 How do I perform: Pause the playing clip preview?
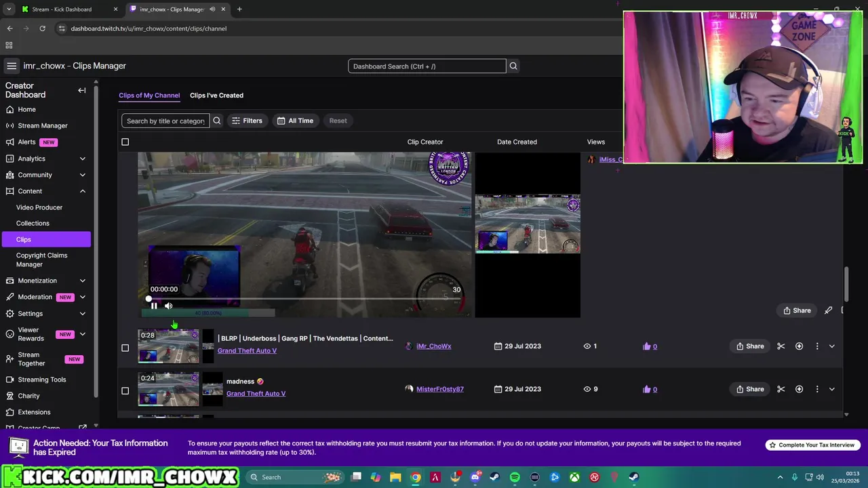coord(154,306)
